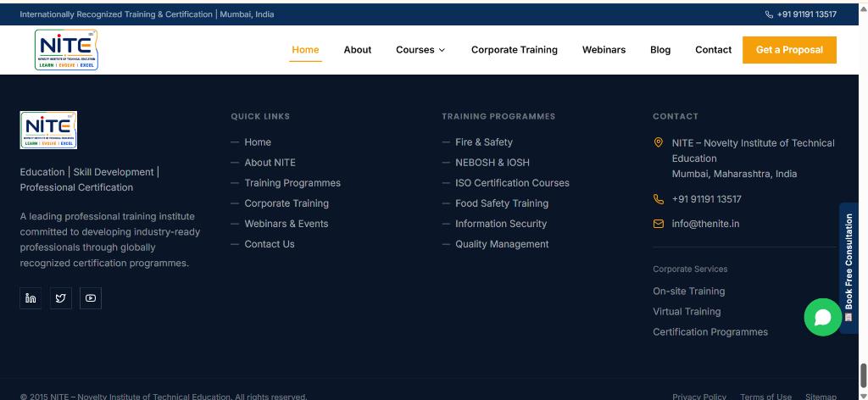Open the Information Security link
This screenshot has height=400, width=868.
click(x=501, y=224)
